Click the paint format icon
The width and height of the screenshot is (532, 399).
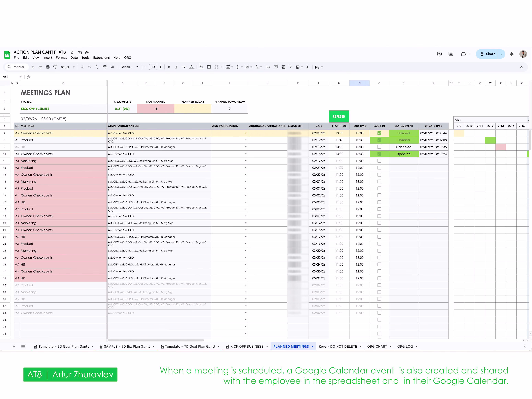click(55, 67)
